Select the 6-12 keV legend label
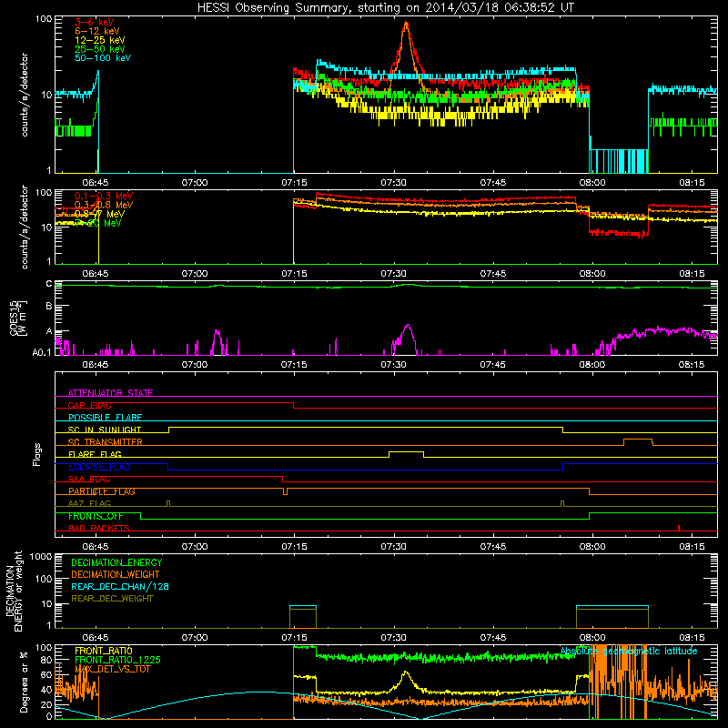 [x=97, y=31]
